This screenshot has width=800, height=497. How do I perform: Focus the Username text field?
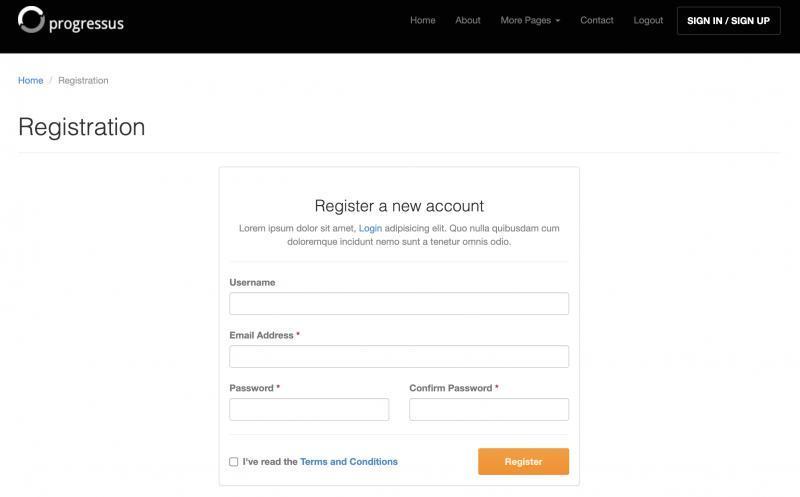click(x=399, y=304)
